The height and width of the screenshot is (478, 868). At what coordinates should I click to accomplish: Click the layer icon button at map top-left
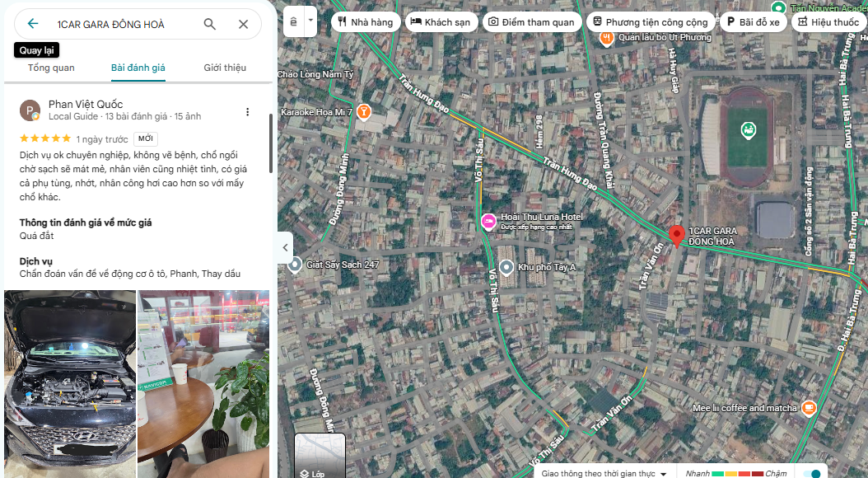(293, 21)
